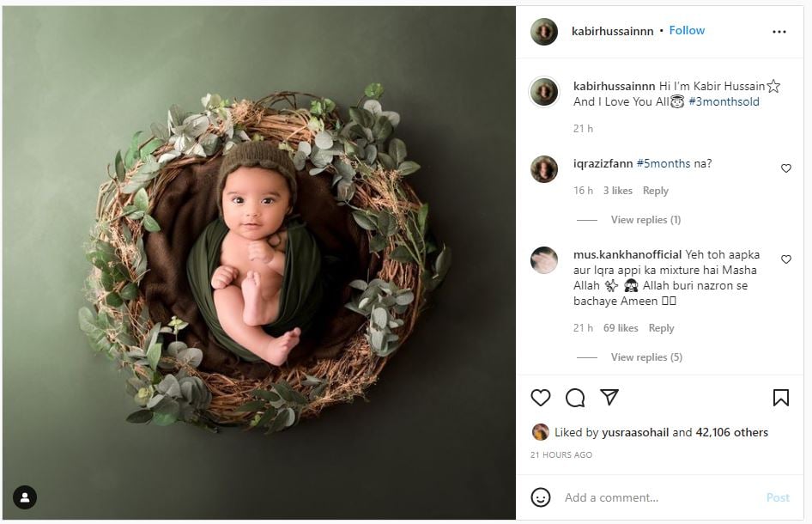Share the post via paper plane icon
This screenshot has width=812, height=524.
(609, 398)
